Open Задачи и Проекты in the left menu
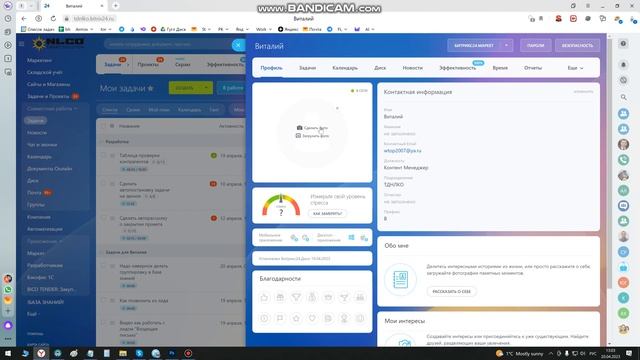640x360 pixels. [48, 96]
